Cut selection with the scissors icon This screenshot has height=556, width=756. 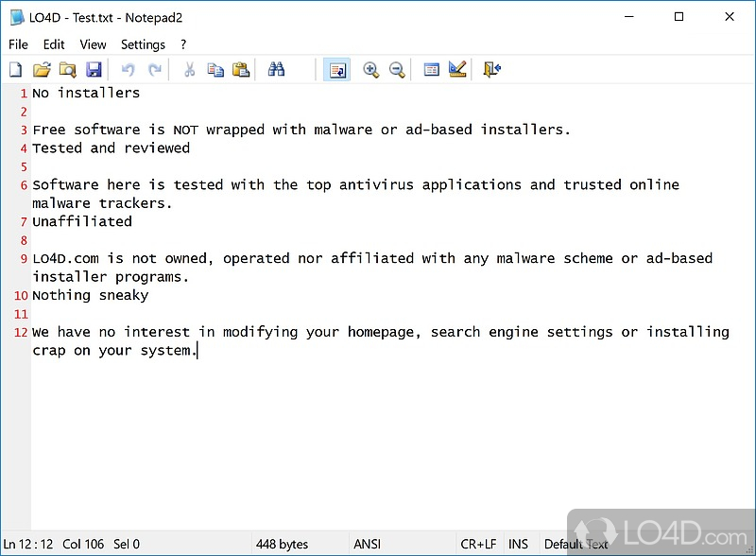click(x=190, y=70)
